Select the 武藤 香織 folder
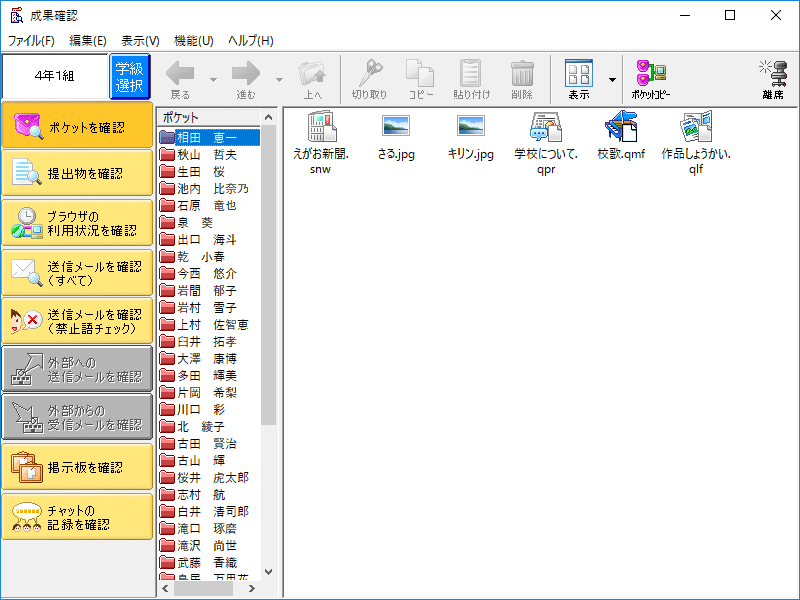The image size is (800, 600). click(198, 563)
